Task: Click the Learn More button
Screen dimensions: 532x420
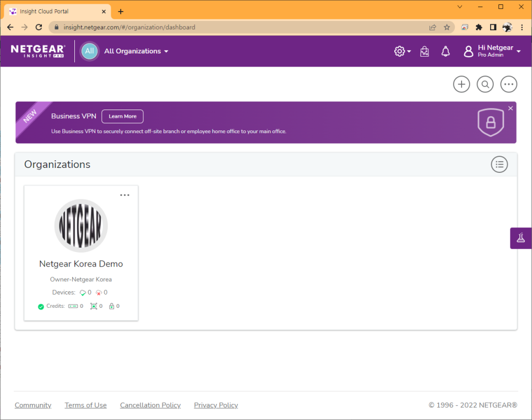Action: 122,116
